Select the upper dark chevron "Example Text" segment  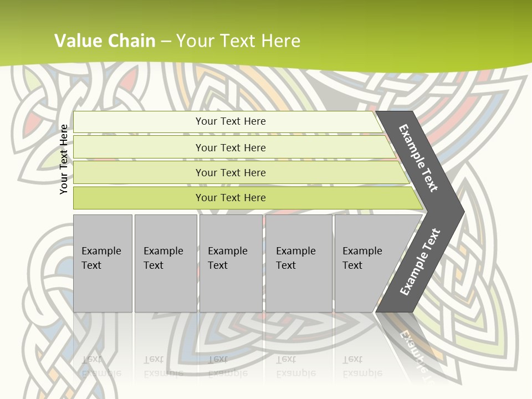[x=419, y=158]
